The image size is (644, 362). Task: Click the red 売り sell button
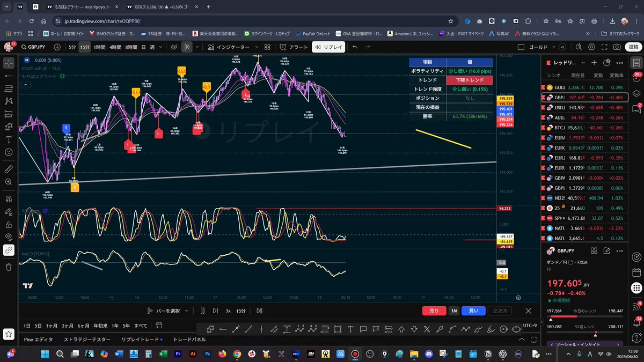pos(434,311)
